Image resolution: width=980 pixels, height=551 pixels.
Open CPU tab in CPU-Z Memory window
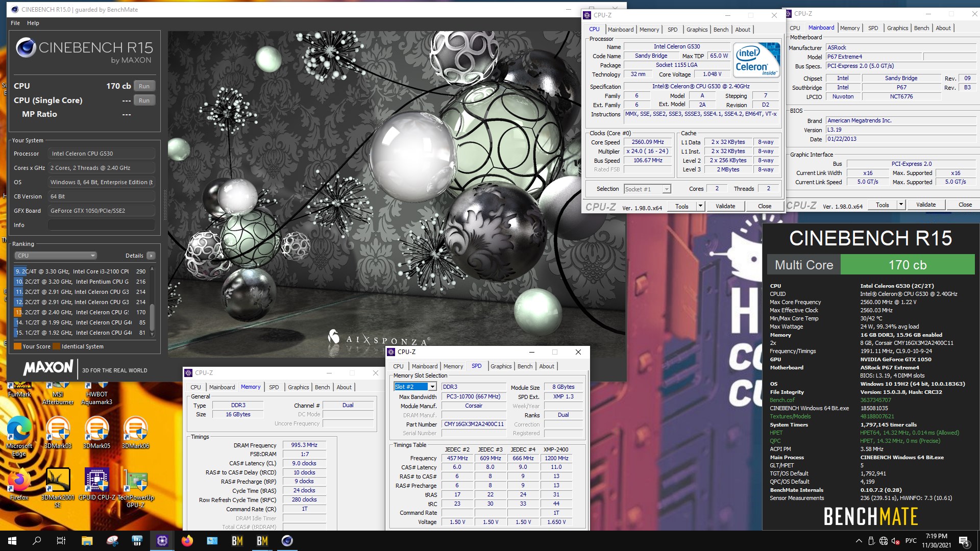pos(195,387)
